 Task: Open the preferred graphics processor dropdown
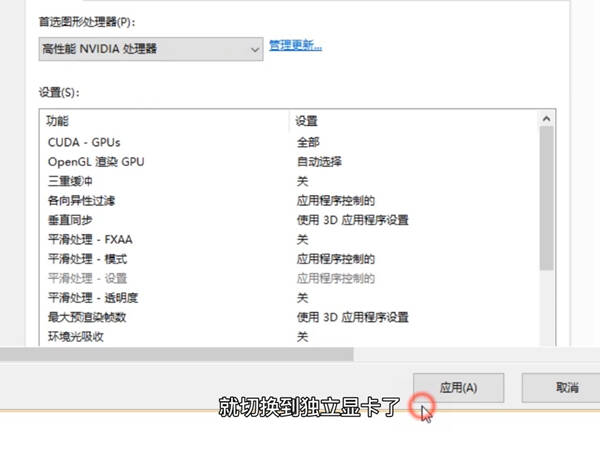click(151, 49)
